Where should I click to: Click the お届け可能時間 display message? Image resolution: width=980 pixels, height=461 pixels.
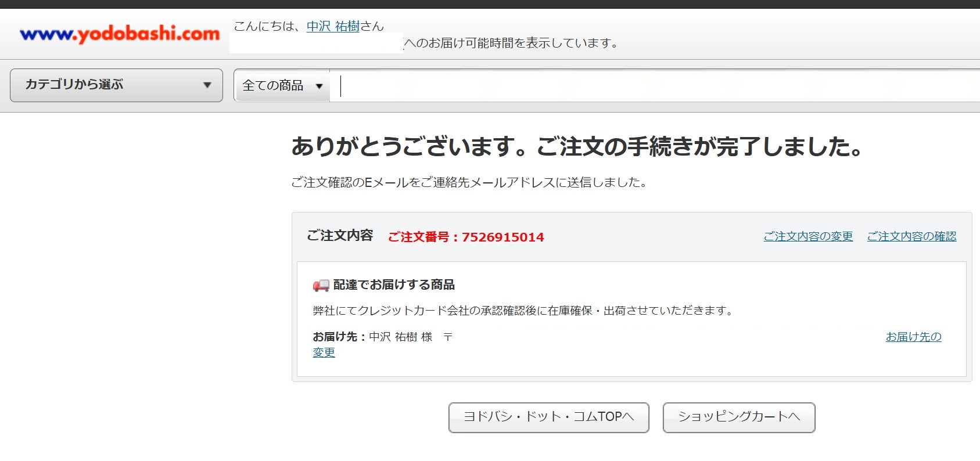tap(511, 43)
